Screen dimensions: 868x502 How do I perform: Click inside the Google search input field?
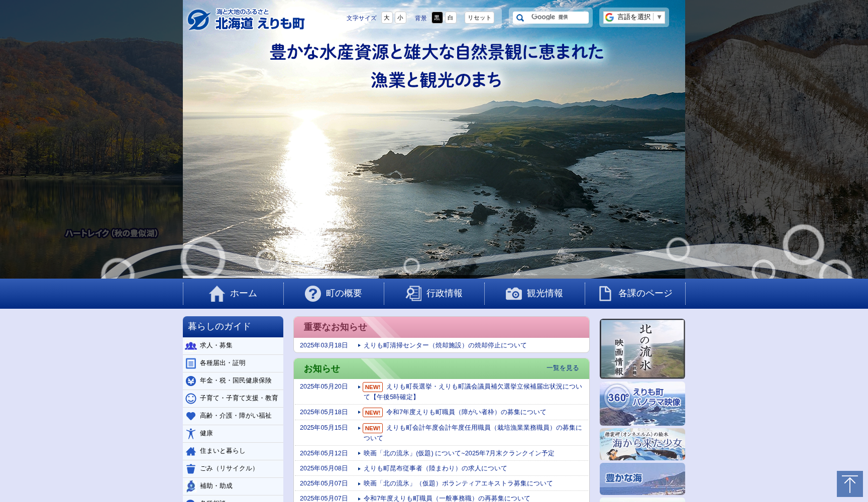point(558,17)
